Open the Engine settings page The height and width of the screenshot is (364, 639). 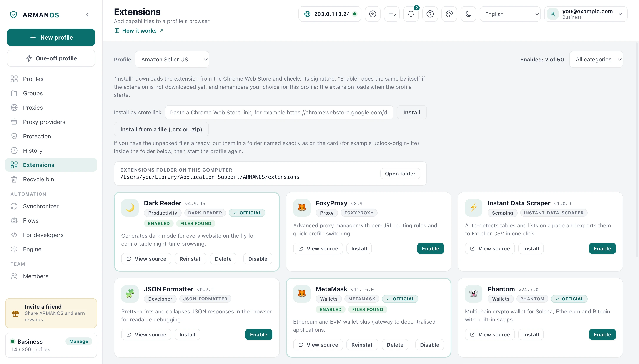[x=51, y=249]
